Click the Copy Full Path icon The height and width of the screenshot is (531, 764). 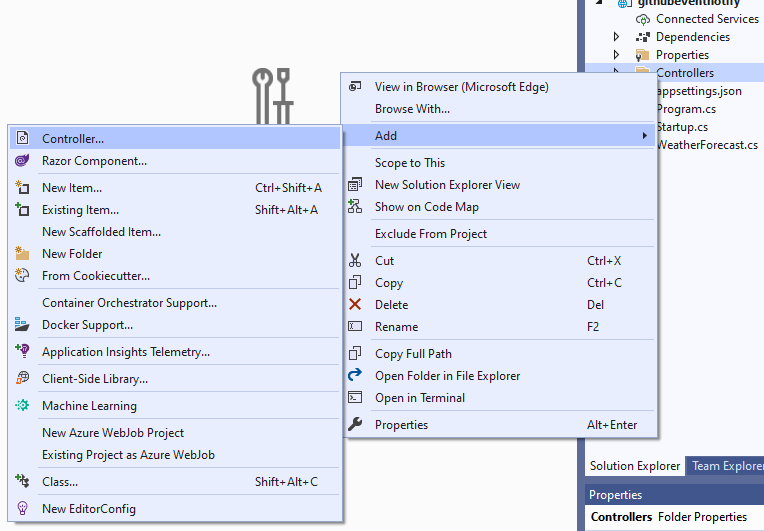point(355,353)
